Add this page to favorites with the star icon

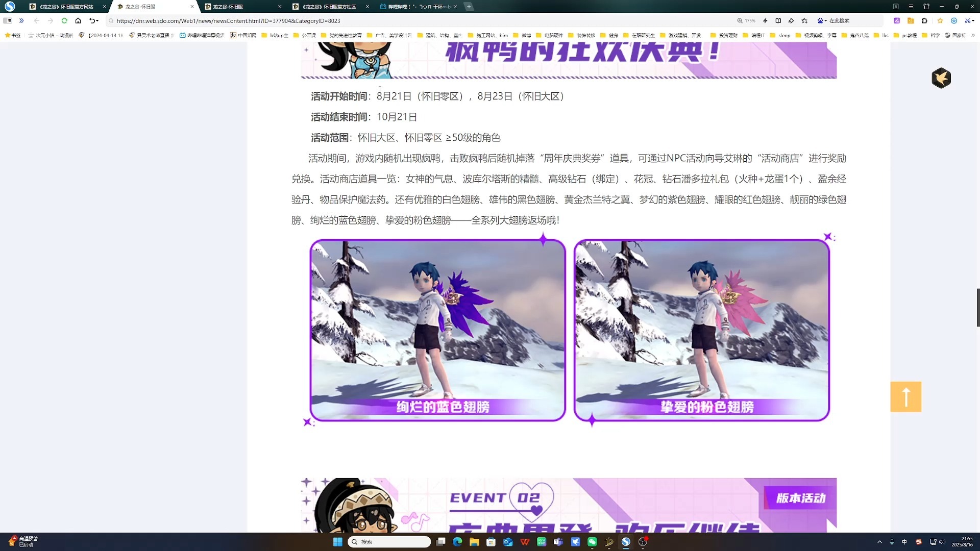(x=805, y=21)
